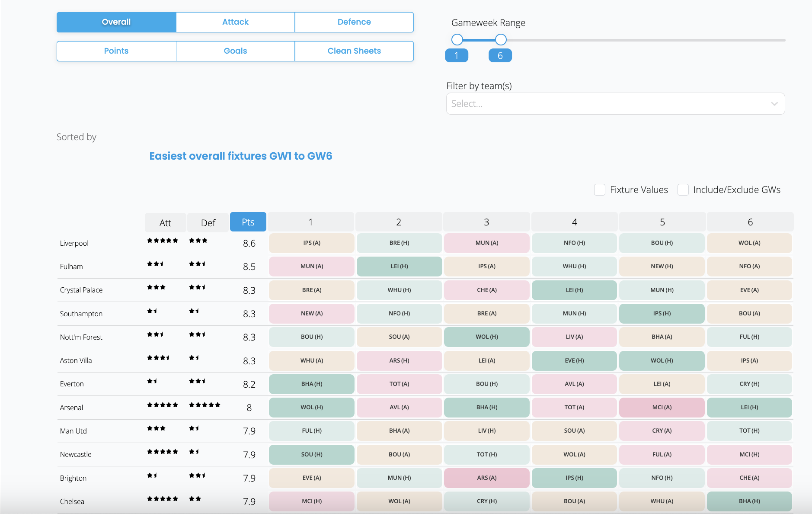Image resolution: width=812 pixels, height=514 pixels.
Task: Enable the Include/Exclude GWs checkbox
Action: (x=683, y=190)
